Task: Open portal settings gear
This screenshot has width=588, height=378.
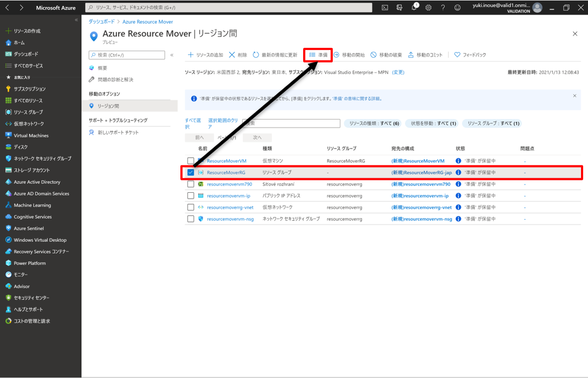Action: pos(428,8)
